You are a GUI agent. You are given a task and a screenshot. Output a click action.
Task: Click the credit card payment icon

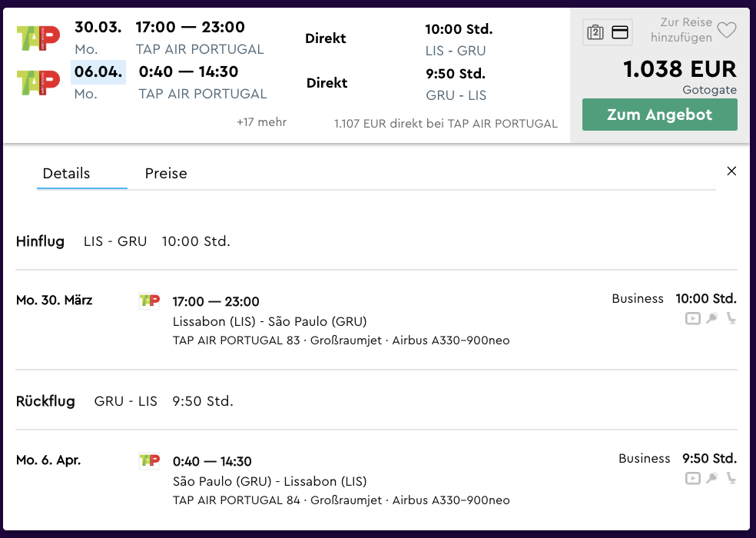tap(619, 32)
